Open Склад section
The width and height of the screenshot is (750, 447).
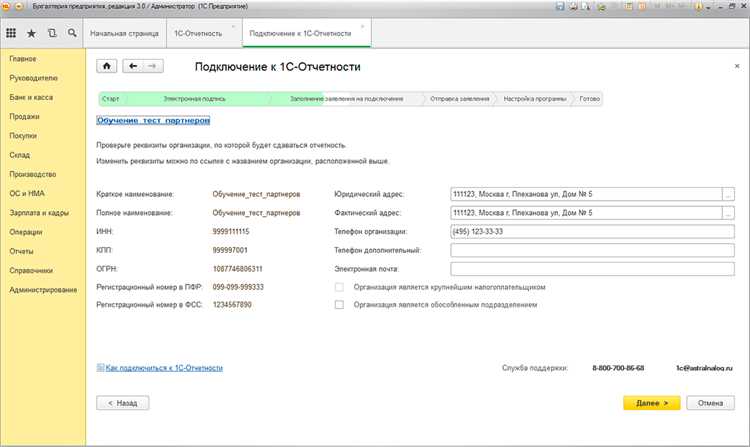pos(20,155)
